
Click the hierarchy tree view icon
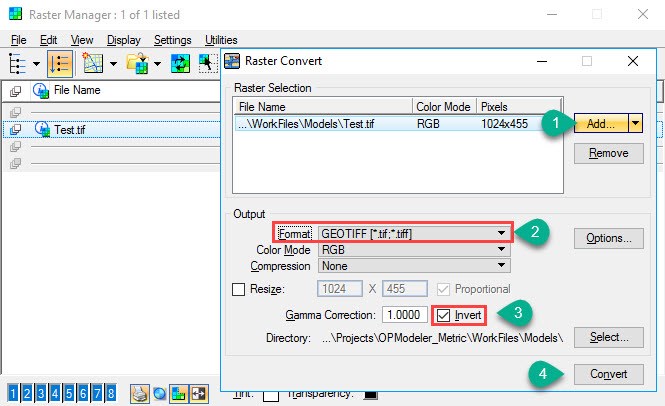point(17,64)
